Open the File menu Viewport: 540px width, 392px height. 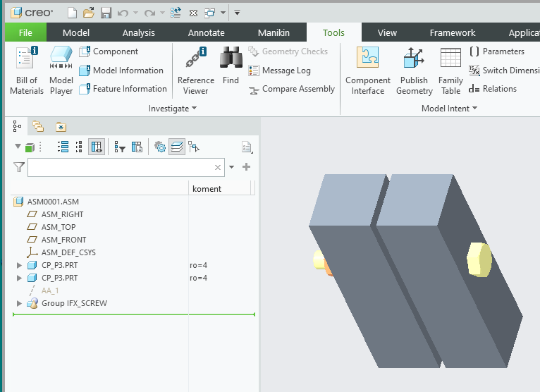(x=25, y=32)
